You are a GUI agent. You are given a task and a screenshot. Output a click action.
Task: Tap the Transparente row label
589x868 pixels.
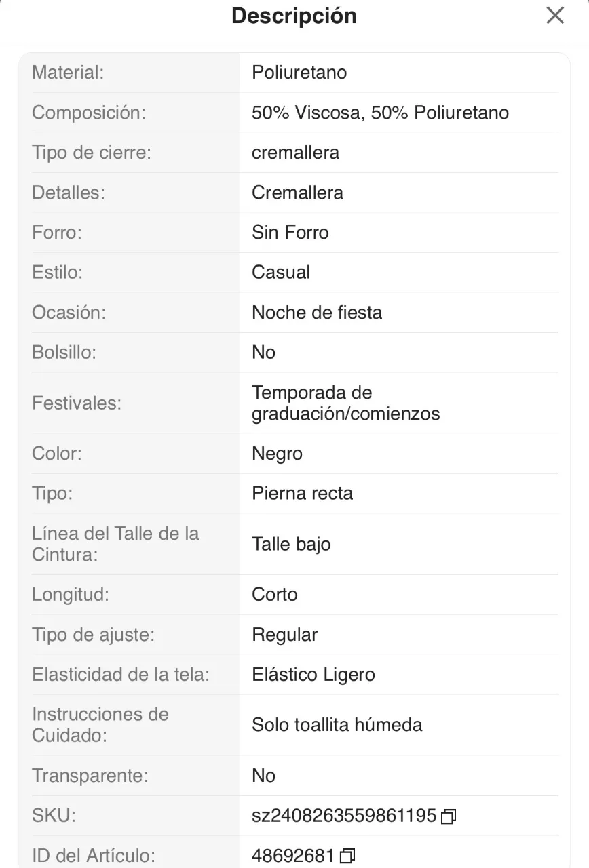(90, 776)
